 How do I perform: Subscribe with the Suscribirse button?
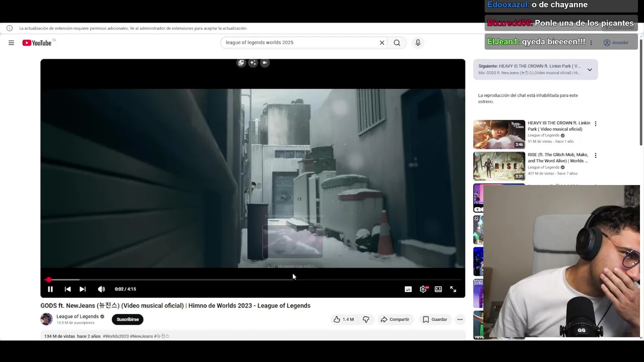127,319
